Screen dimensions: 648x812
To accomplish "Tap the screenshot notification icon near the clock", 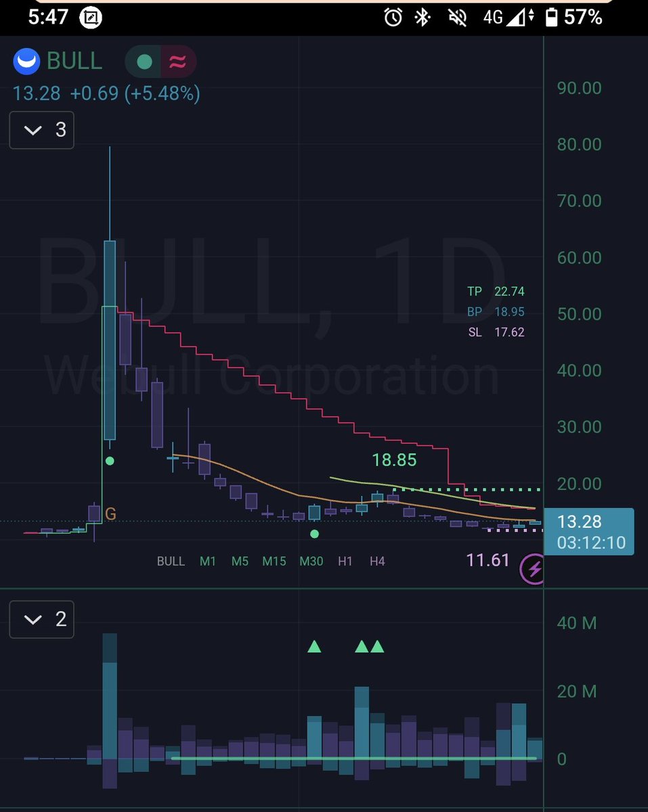I will (x=90, y=18).
